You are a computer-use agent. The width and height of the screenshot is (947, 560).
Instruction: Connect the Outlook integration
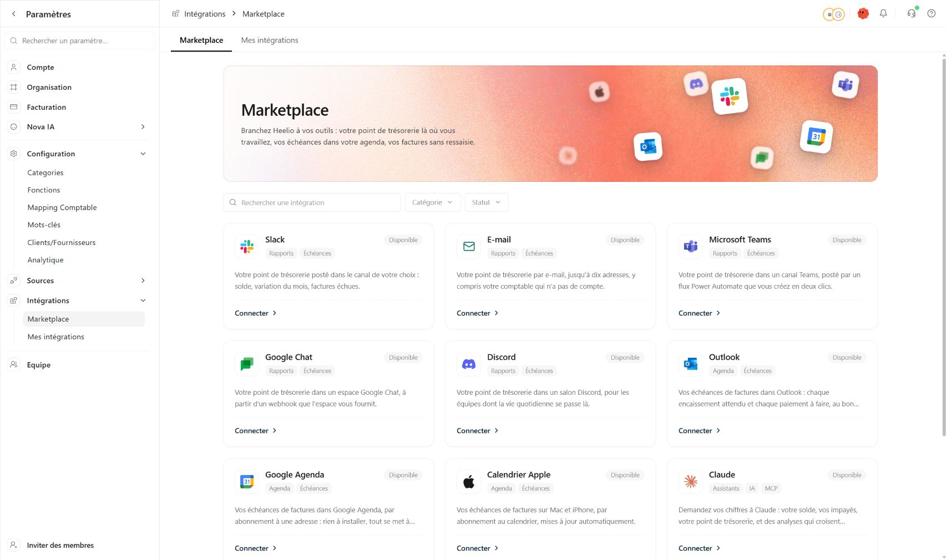coord(700,431)
